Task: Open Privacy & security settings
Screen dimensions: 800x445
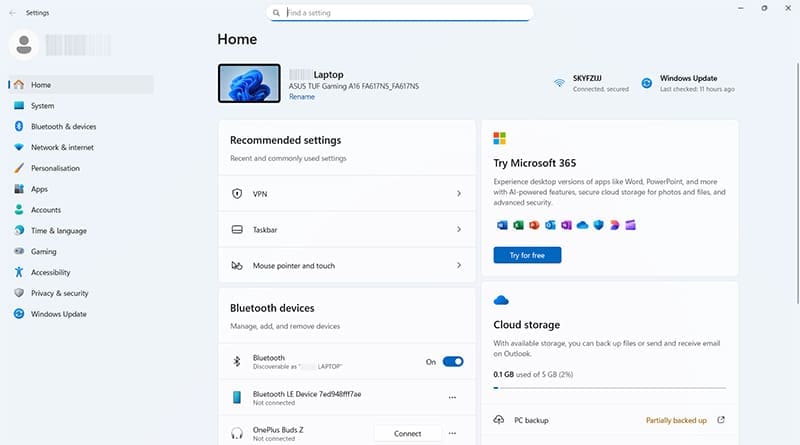Action: click(x=81, y=293)
